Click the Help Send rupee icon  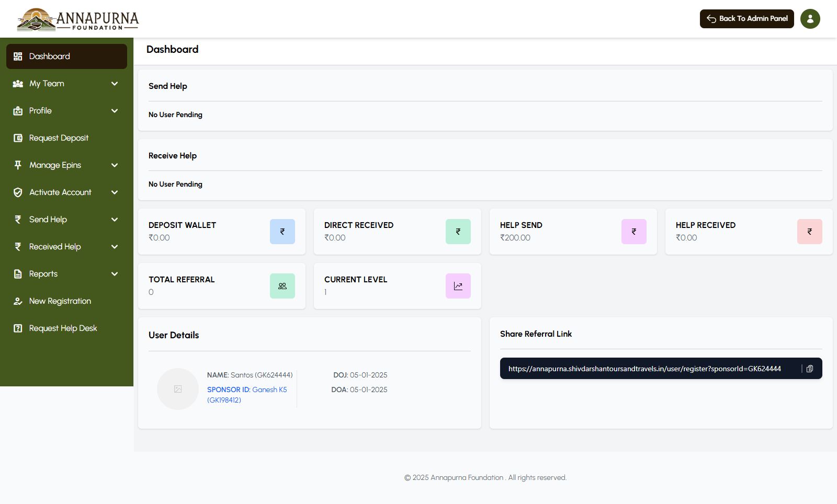634,232
